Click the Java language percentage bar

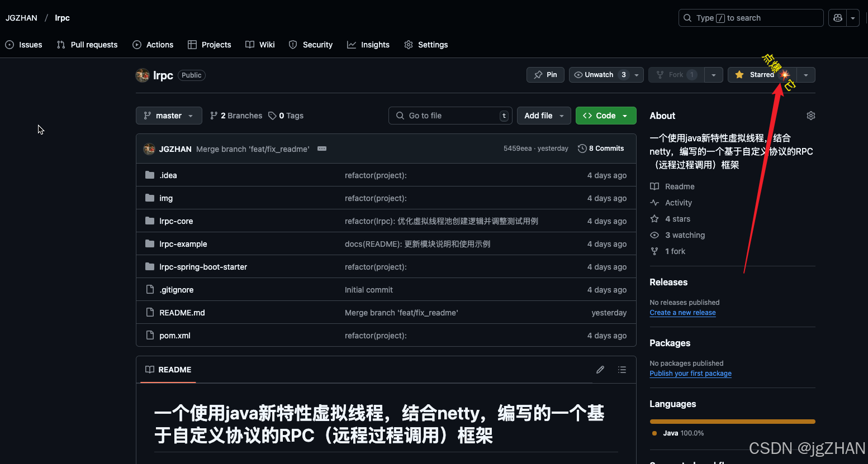pos(732,422)
